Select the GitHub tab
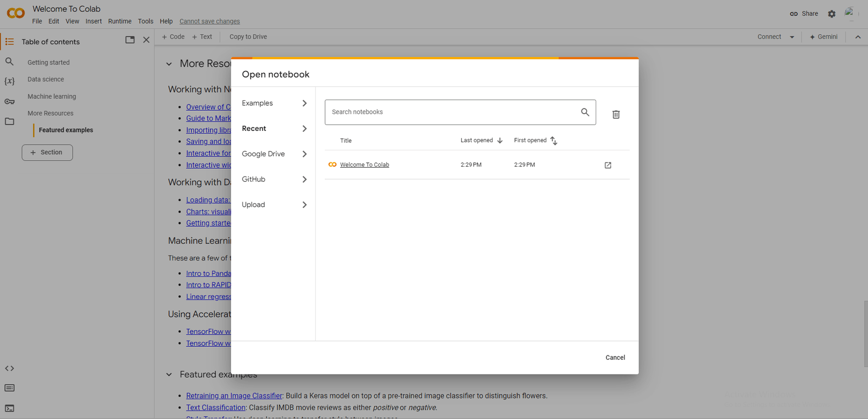Screen dimensions: 868x419 (x=274, y=179)
